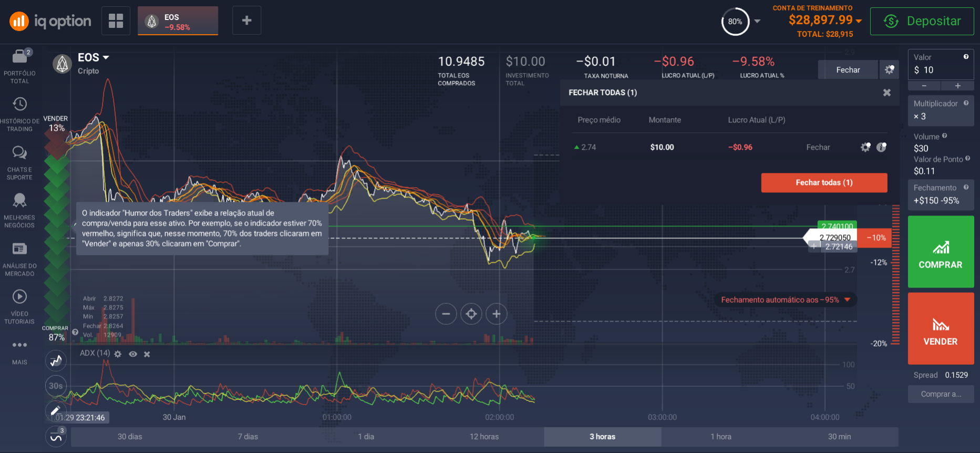This screenshot has width=980, height=453.
Task: Click the Valor field help icon
Action: pos(966,57)
